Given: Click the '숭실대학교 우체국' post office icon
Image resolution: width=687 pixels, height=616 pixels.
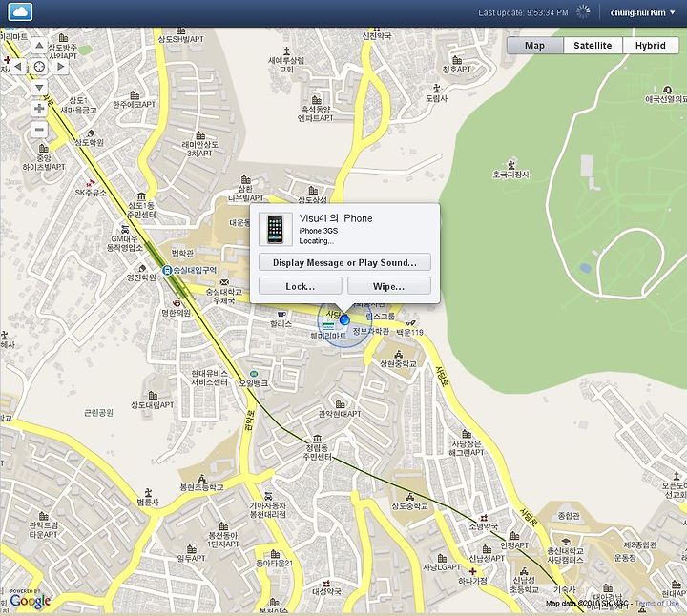Looking at the screenshot, I should (224, 282).
